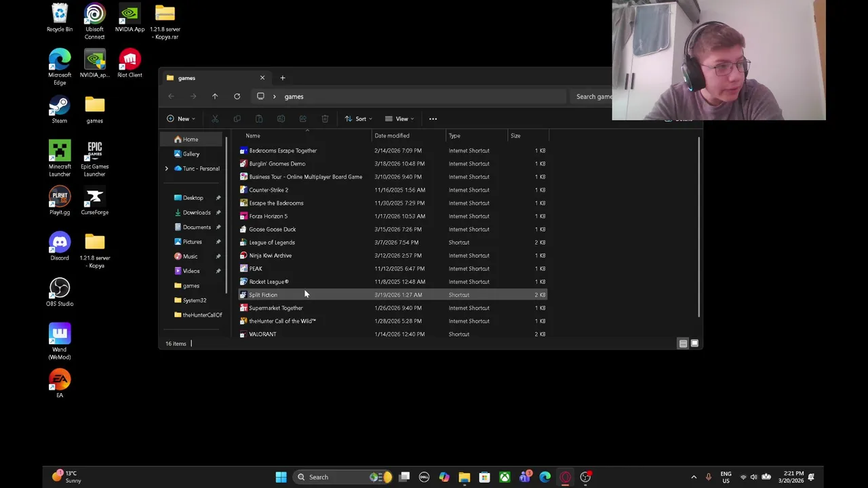Select Forza Horizon 5 shortcut
This screenshot has width=868, height=488.
point(393,216)
